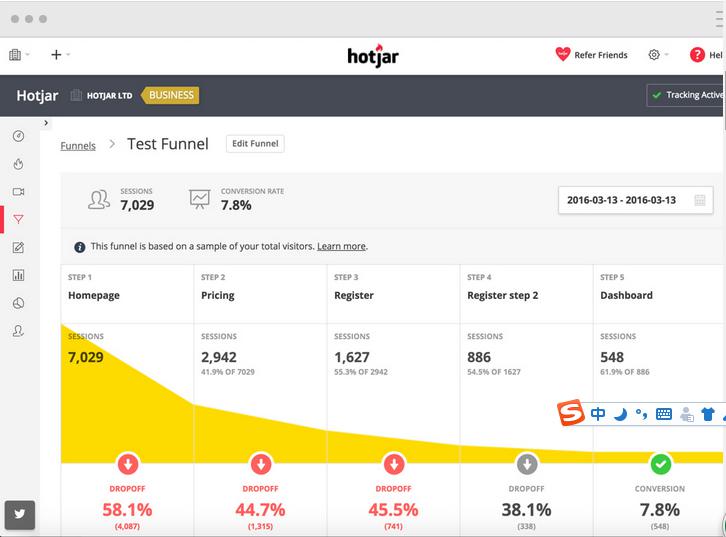The width and height of the screenshot is (726, 537).
Task: Click the Refer Friends link
Action: [x=601, y=55]
